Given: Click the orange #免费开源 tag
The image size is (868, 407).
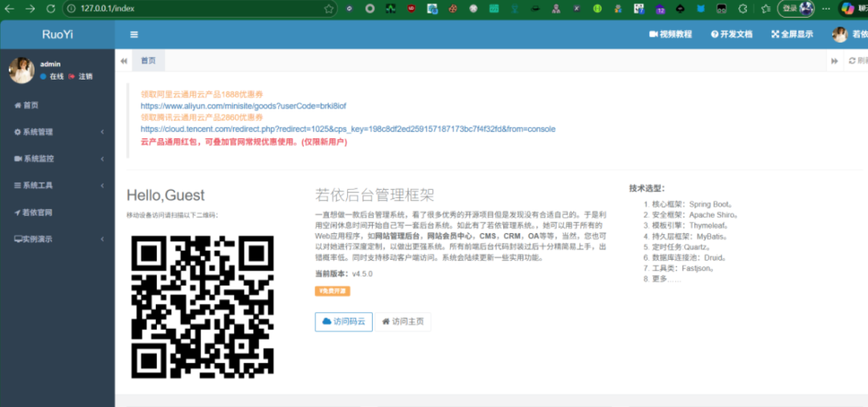Looking at the screenshot, I should [332, 291].
